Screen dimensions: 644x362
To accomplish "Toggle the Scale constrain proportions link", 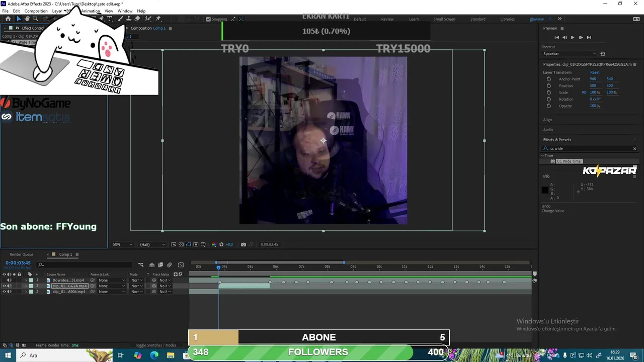I will (584, 93).
